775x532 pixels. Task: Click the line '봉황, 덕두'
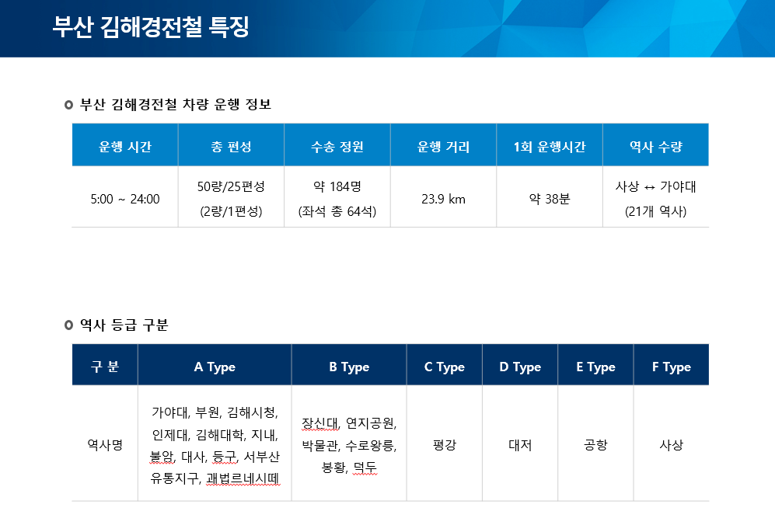pos(349,467)
